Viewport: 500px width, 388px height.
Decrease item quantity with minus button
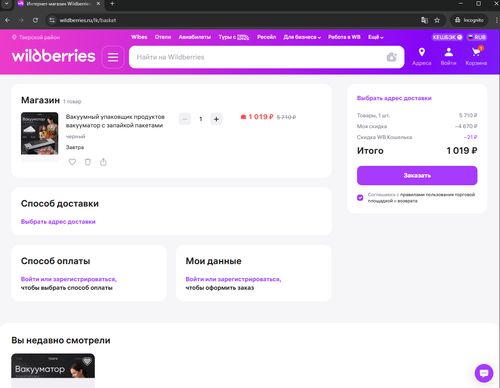pyautogui.click(x=185, y=119)
